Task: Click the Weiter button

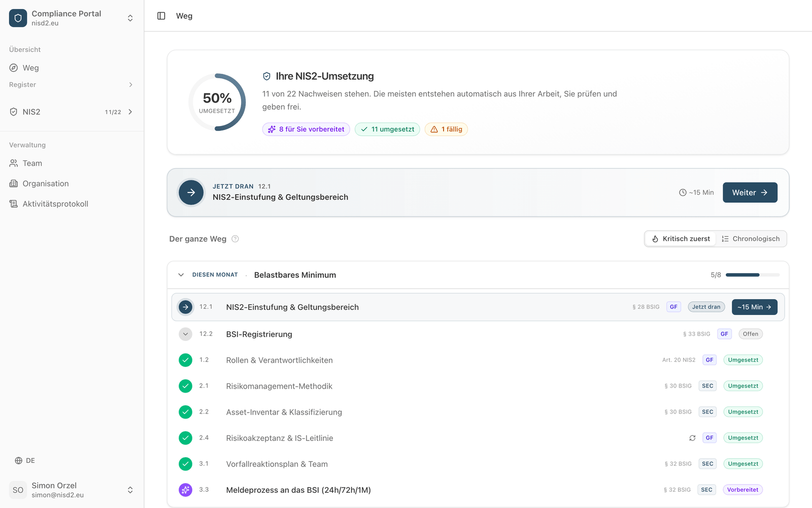Action: pyautogui.click(x=750, y=193)
